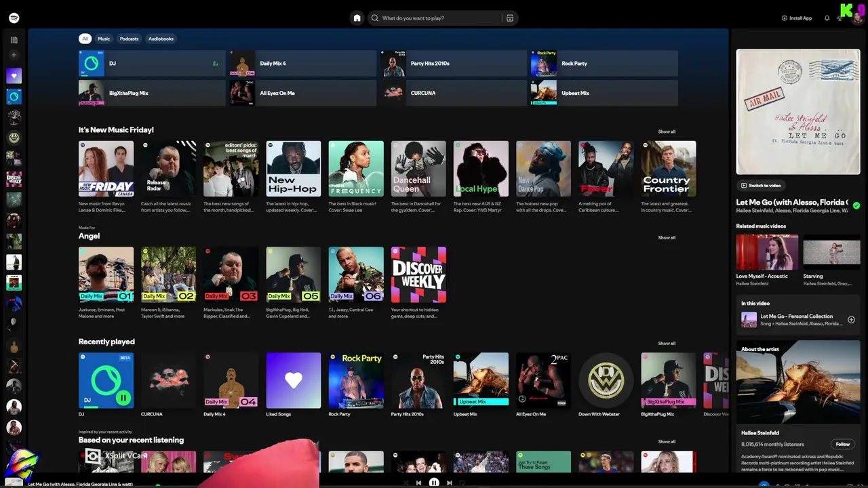Open Liked Songs heart in sidebar

point(14,76)
